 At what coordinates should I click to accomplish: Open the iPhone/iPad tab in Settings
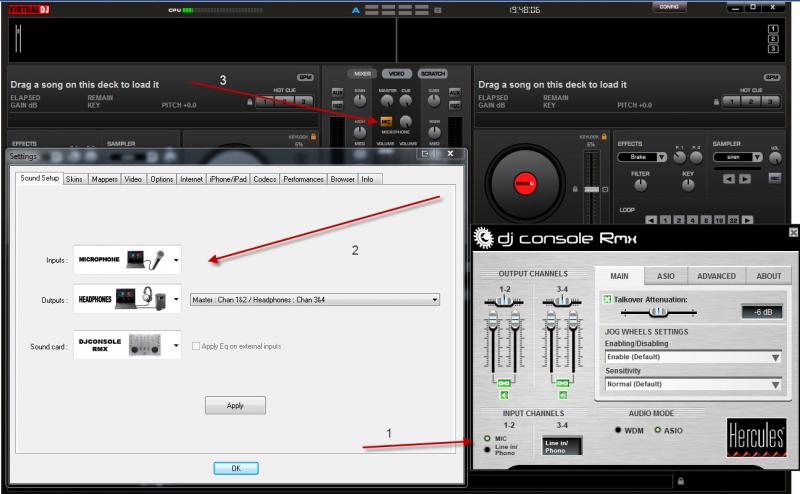[228, 179]
